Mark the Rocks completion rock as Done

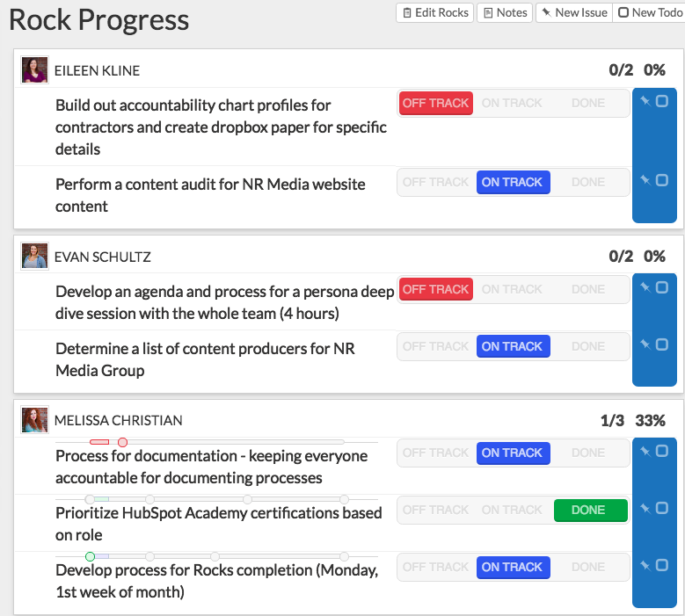coord(587,567)
